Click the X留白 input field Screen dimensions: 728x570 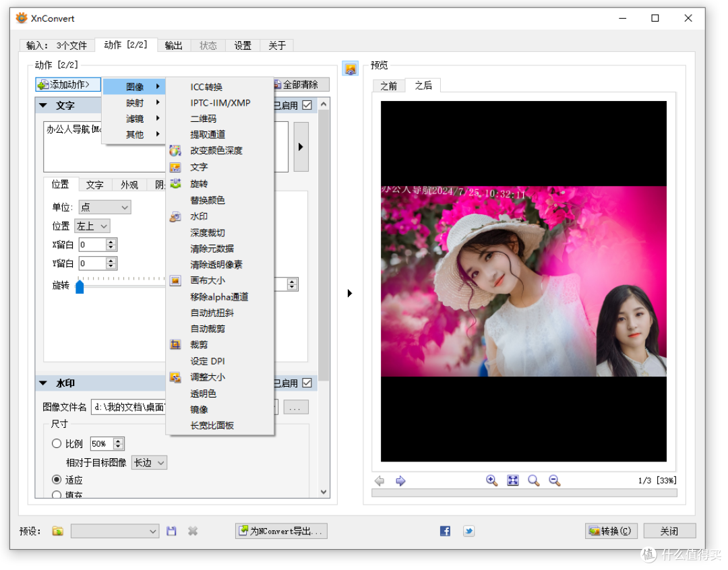click(x=93, y=245)
